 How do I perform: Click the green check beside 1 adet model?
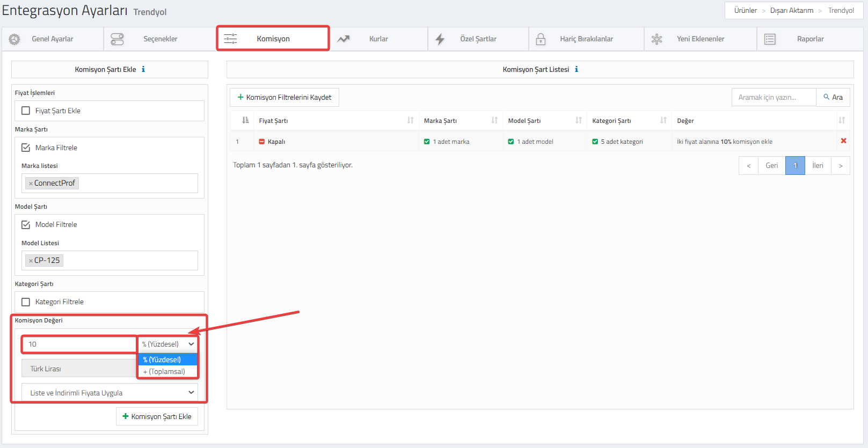(x=511, y=142)
